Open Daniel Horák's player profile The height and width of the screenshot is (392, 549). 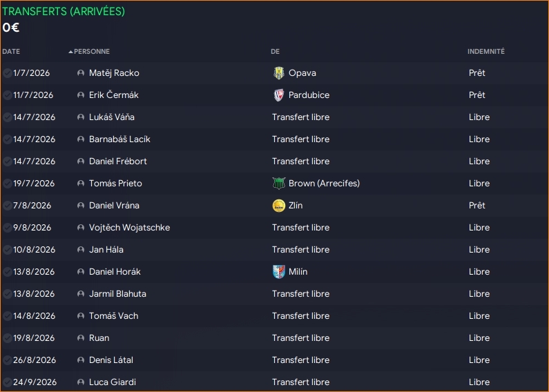point(115,272)
